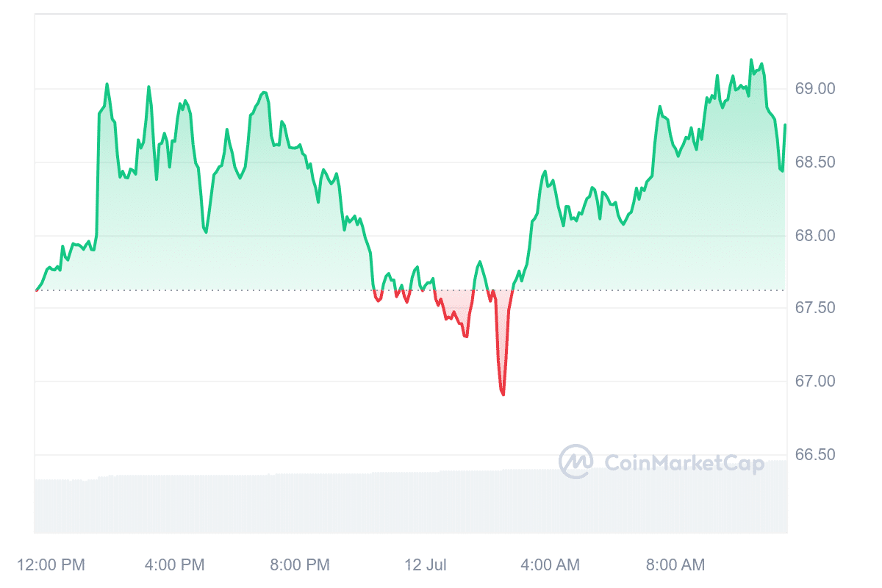Click the 12 Jul date label

click(x=426, y=564)
